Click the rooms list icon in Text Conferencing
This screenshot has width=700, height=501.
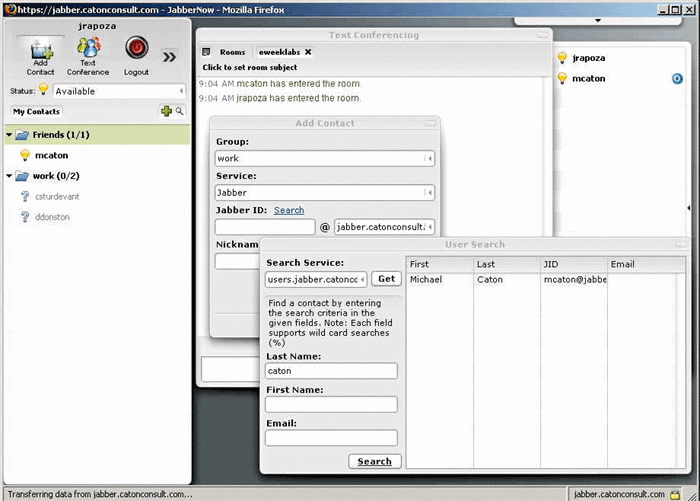click(206, 52)
